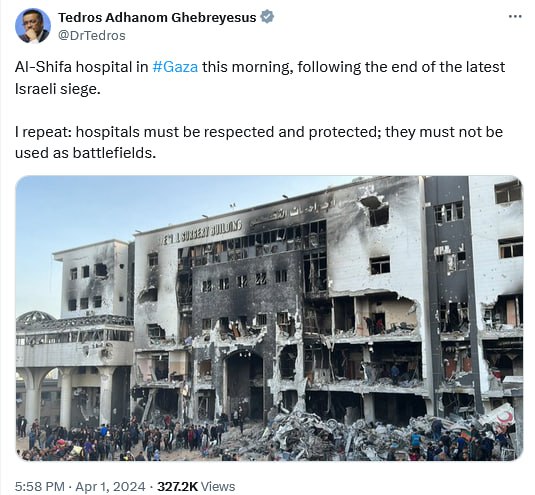Click the dome structure in the photo
535x495 pixels.
click(x=35, y=318)
